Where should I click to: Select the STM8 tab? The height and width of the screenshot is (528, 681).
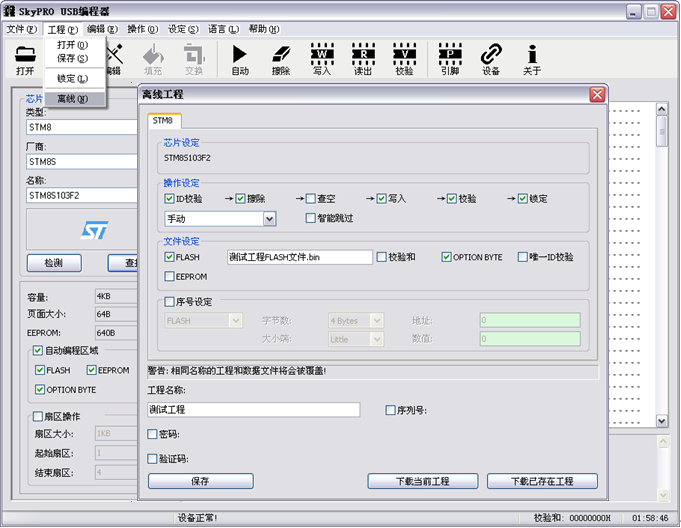tap(164, 121)
